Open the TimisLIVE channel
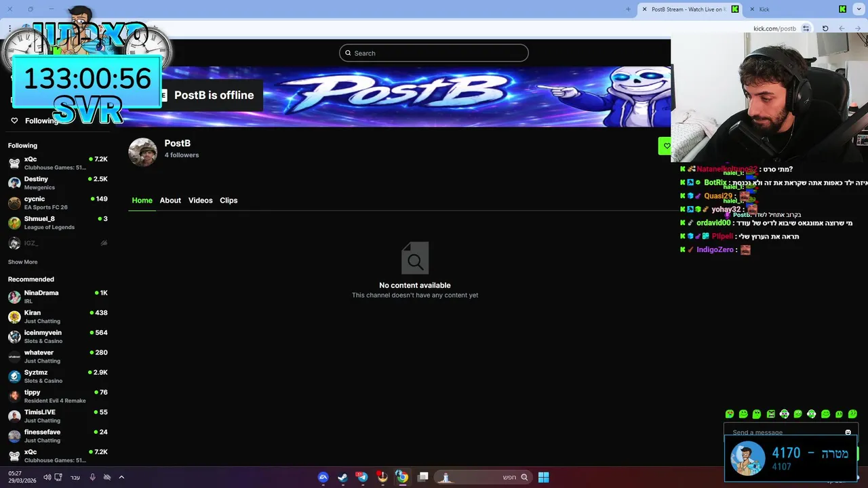 [58, 416]
